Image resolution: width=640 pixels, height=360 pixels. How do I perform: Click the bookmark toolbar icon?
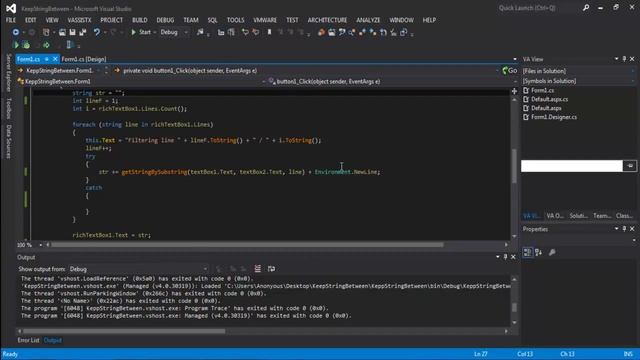click(269, 32)
